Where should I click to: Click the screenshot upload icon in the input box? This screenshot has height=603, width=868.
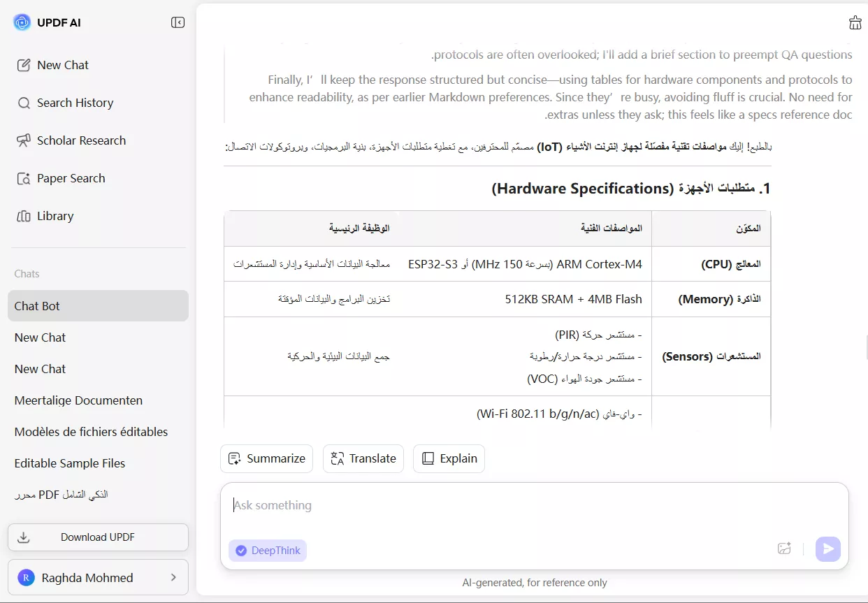coord(784,549)
